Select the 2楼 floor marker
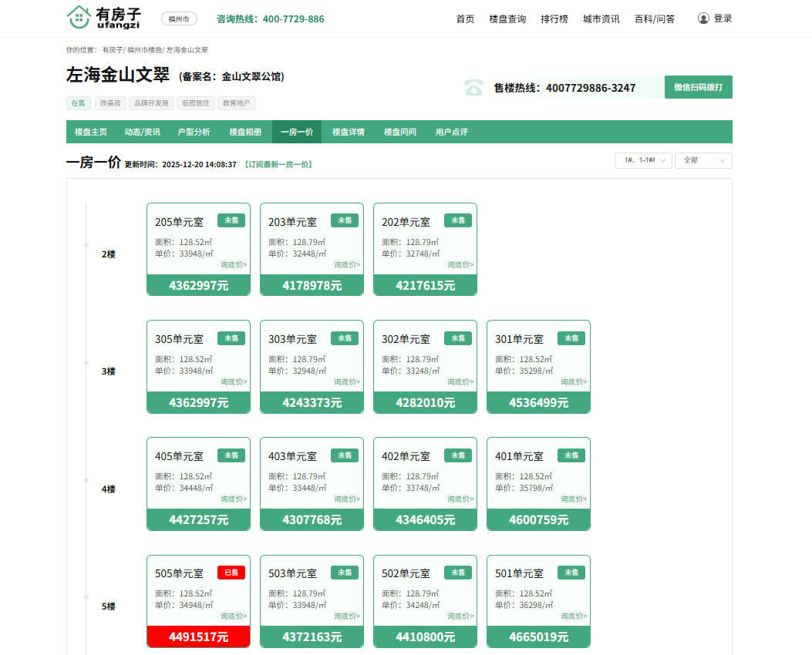The width and height of the screenshot is (812, 655). (x=108, y=254)
